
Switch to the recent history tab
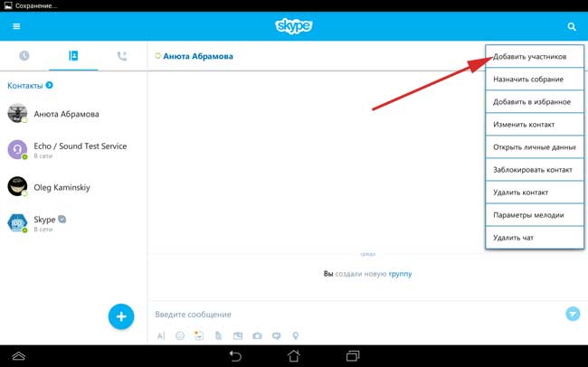[24, 56]
